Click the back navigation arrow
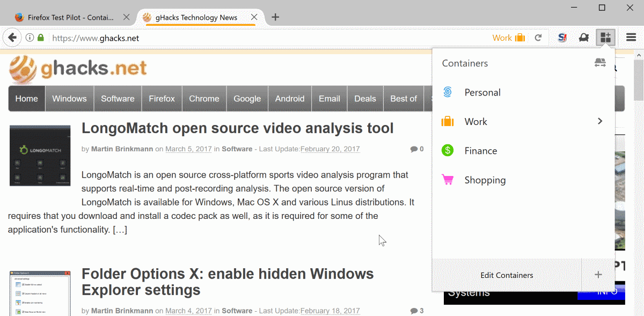Image resolution: width=644 pixels, height=316 pixels. click(12, 38)
